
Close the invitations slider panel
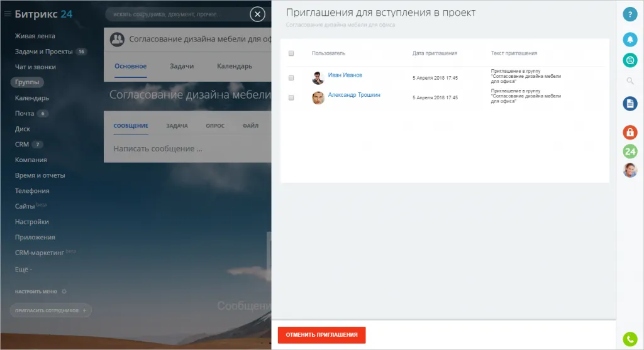257,14
